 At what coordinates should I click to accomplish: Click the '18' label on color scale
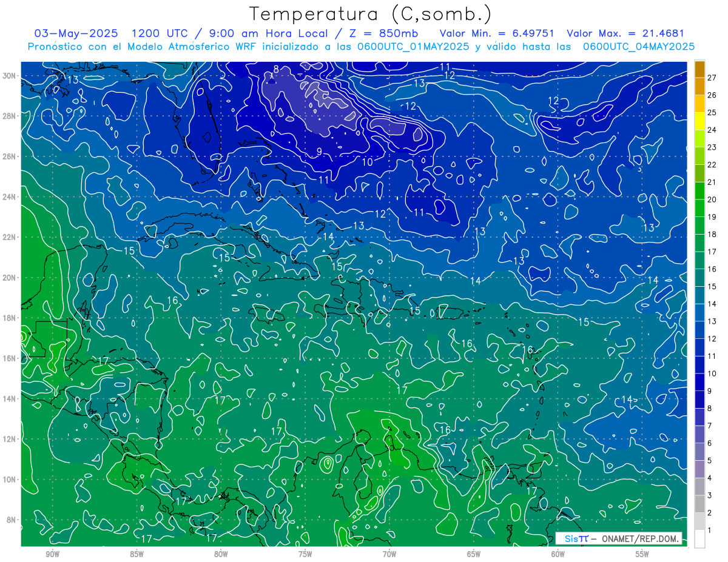[x=712, y=235]
